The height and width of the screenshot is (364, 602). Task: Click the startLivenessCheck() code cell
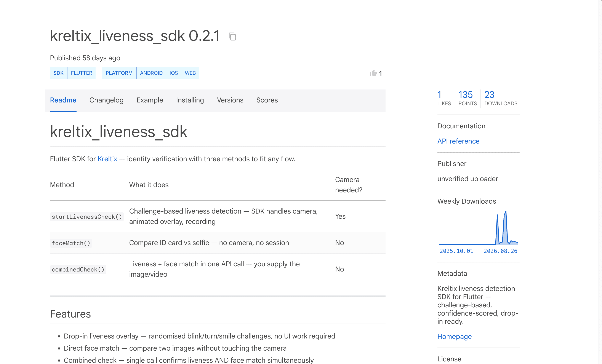[87, 217]
